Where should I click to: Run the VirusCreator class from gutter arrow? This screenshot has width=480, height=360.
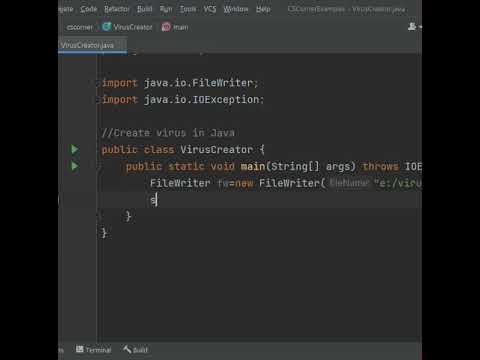74,149
